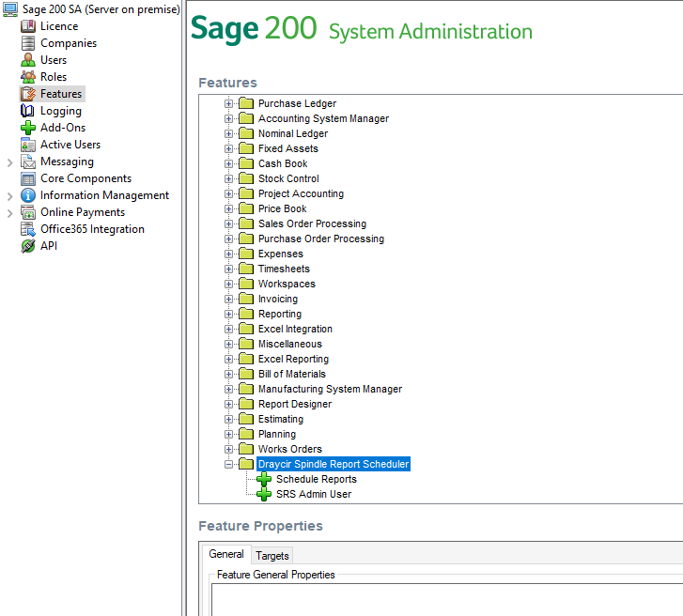683x616 pixels.
Task: Click the Core Components icon
Action: click(x=28, y=178)
